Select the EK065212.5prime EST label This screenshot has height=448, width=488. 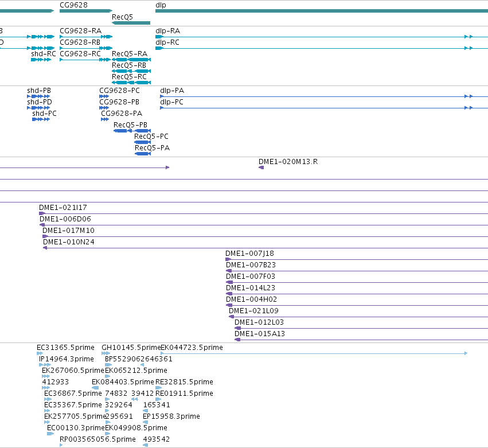click(136, 371)
